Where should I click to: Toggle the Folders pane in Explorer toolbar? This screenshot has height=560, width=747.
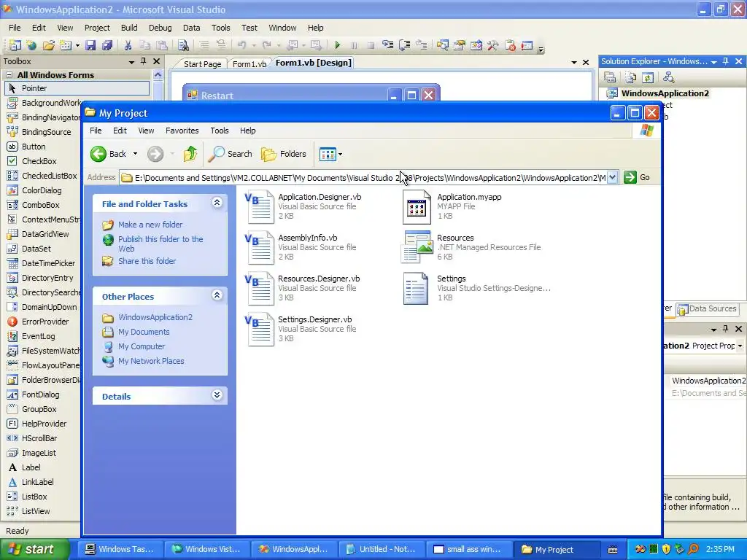click(284, 154)
